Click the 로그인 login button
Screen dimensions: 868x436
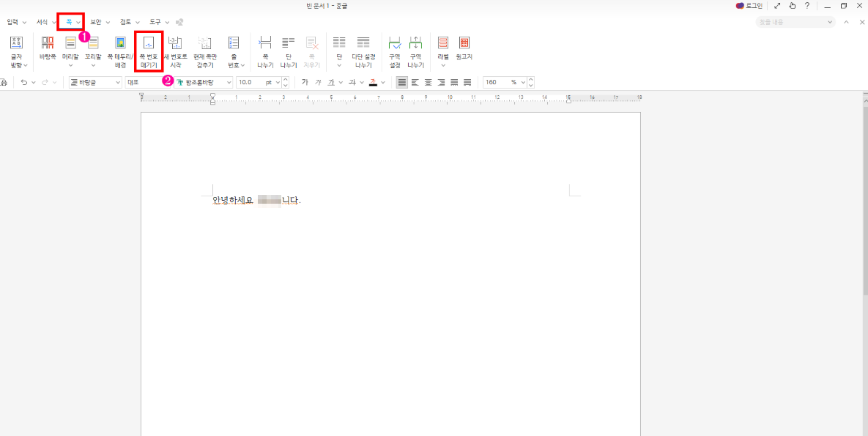tap(749, 6)
